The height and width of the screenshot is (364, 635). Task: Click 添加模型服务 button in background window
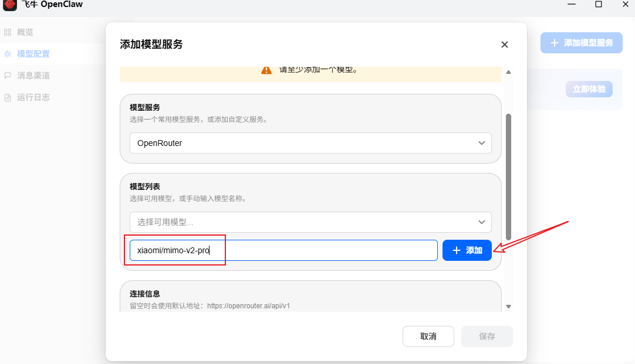(x=581, y=43)
